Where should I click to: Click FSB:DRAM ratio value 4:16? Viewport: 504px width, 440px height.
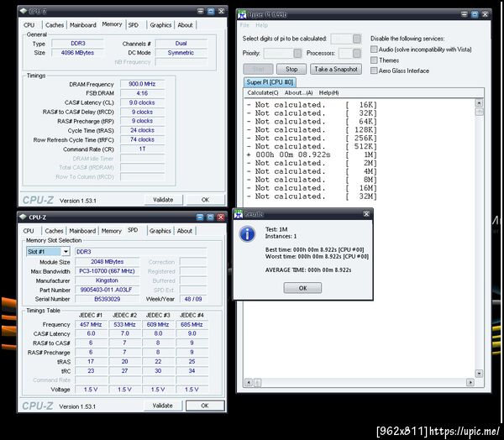142,93
